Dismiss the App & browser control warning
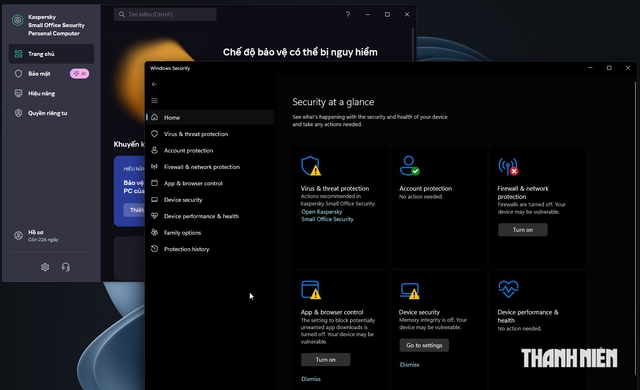 311,379
